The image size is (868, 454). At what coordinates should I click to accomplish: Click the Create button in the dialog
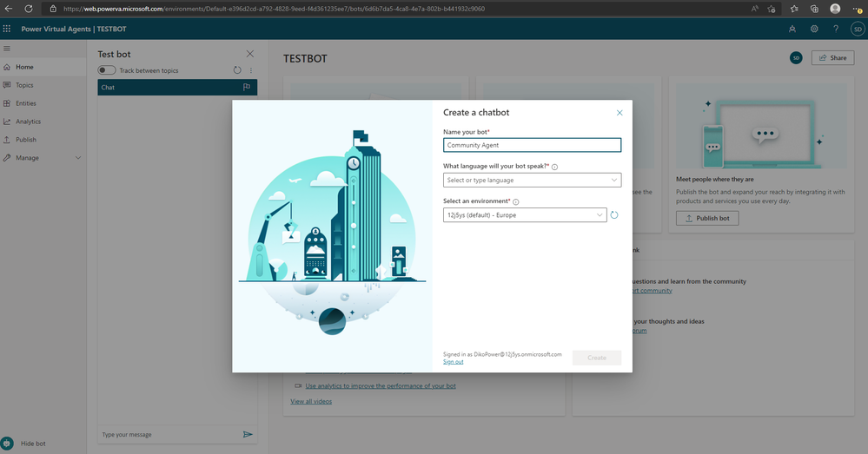pyautogui.click(x=597, y=358)
